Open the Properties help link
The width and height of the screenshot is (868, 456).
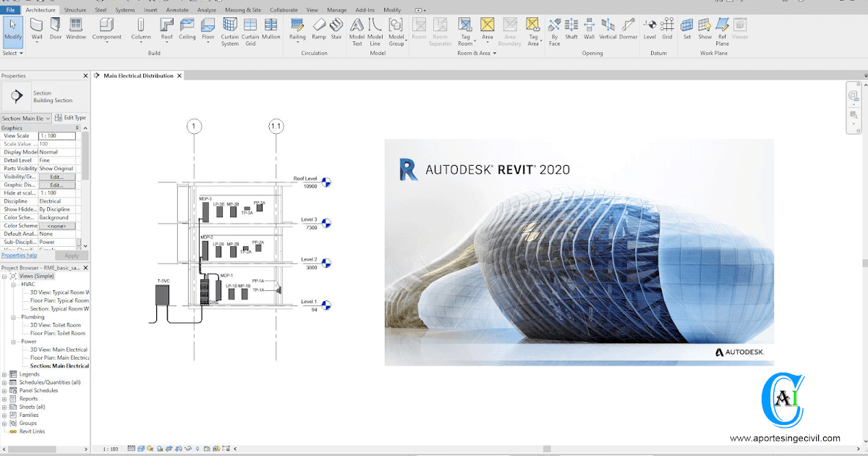tap(19, 256)
